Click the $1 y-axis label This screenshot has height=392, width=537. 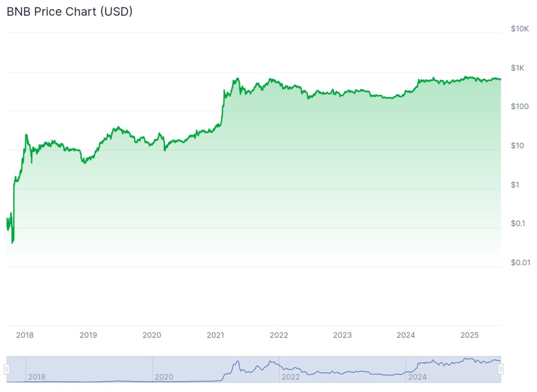(x=516, y=185)
